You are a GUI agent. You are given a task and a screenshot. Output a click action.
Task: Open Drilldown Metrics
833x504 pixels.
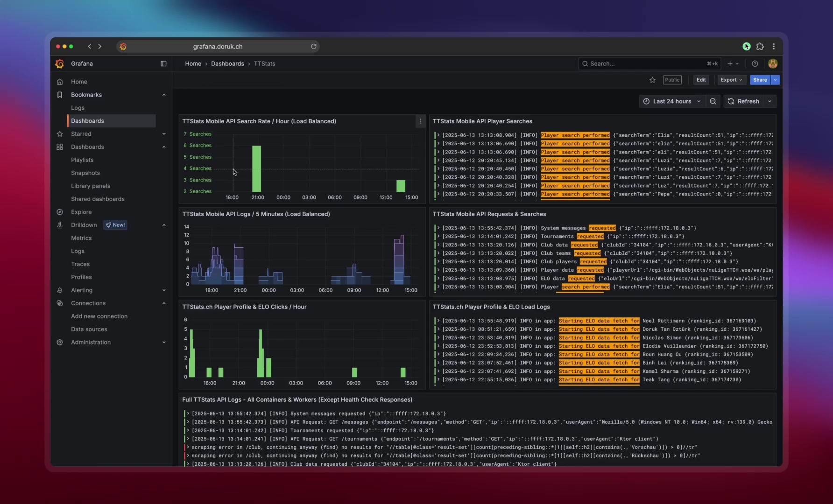point(81,238)
